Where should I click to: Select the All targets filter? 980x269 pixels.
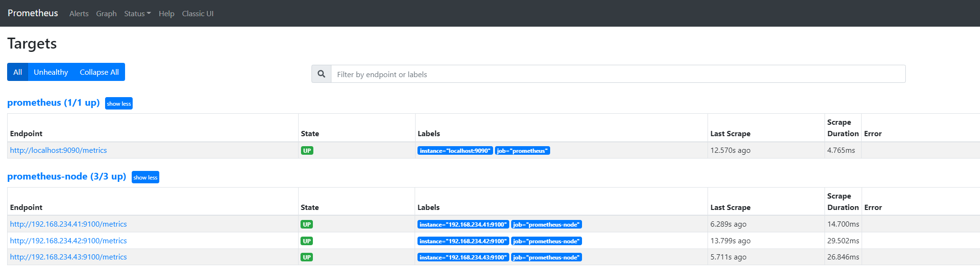pyautogui.click(x=18, y=72)
